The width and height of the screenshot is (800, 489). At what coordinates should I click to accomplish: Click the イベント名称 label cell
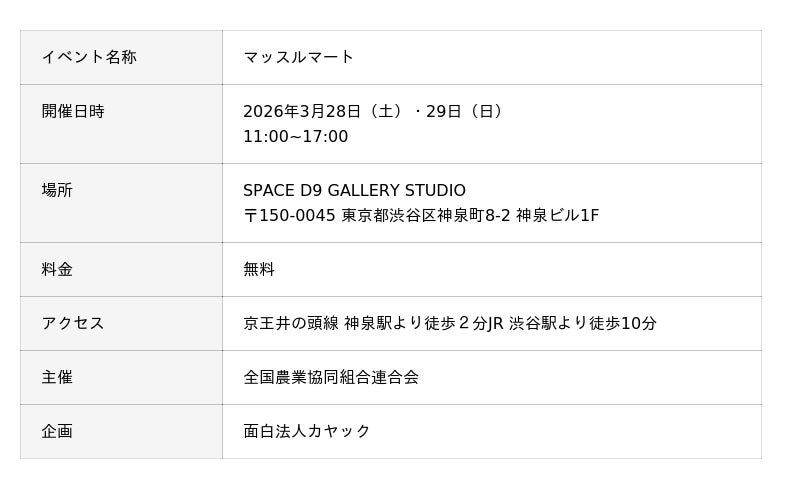point(89,57)
